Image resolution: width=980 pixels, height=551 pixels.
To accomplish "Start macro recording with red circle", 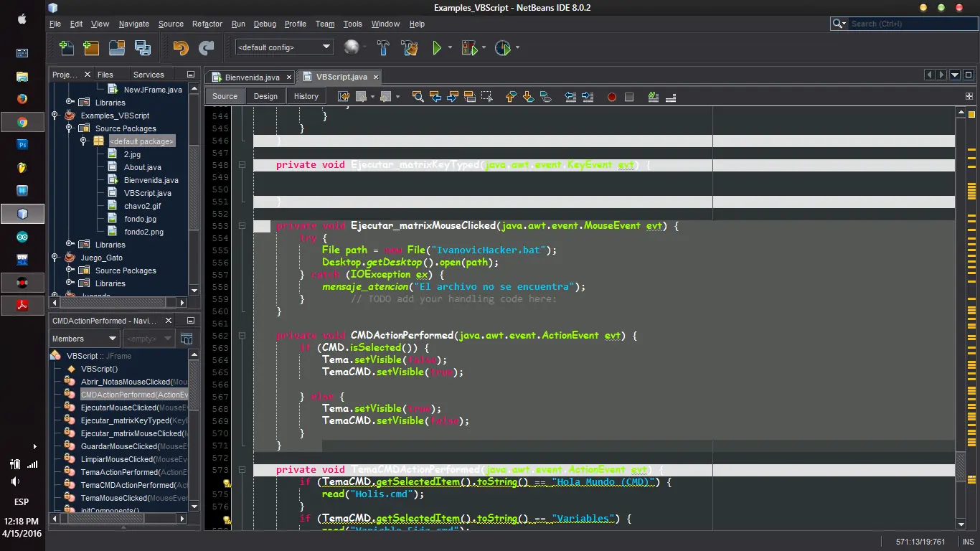I will click(x=612, y=97).
